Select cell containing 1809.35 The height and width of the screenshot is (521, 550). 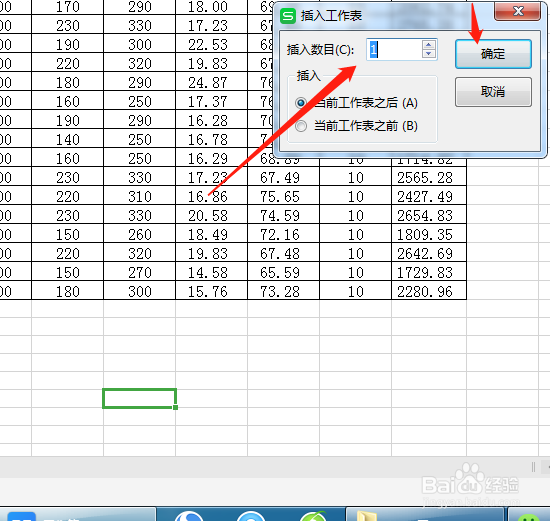tap(429, 233)
